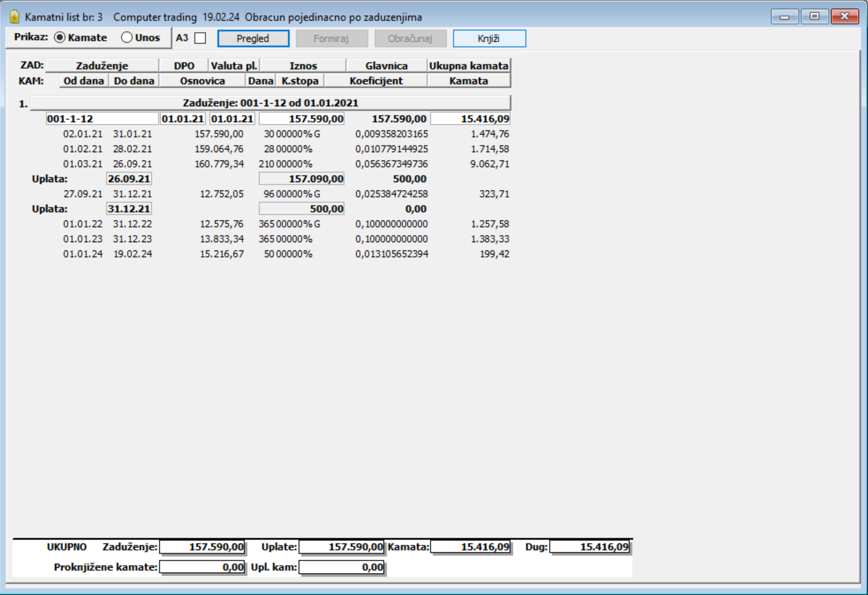Select the Kamate display radio button
This screenshot has height=595, width=868.
coord(59,37)
